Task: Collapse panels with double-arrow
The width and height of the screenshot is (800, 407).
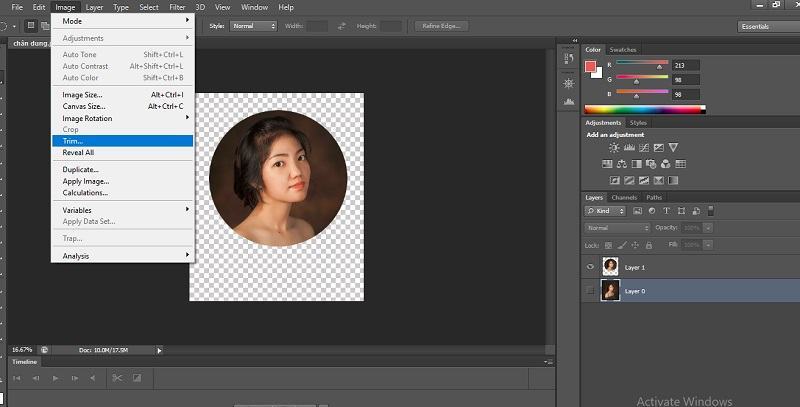Action: 575,40
